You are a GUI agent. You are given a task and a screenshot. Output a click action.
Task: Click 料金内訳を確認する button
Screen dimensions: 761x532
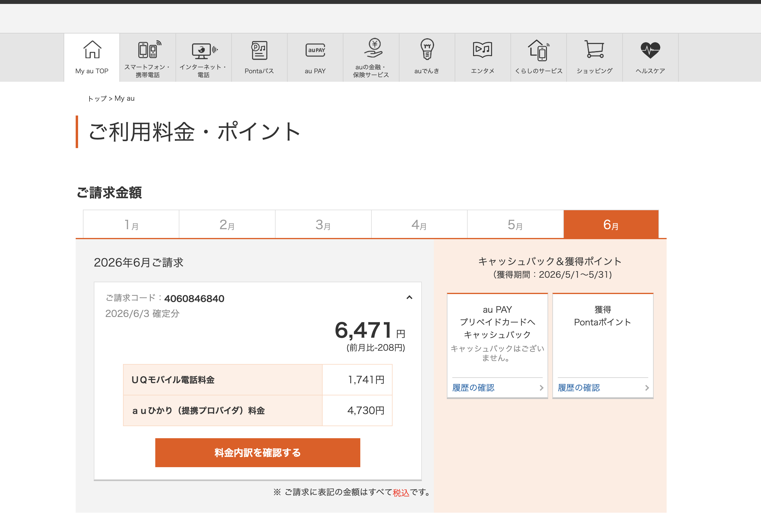tap(257, 452)
